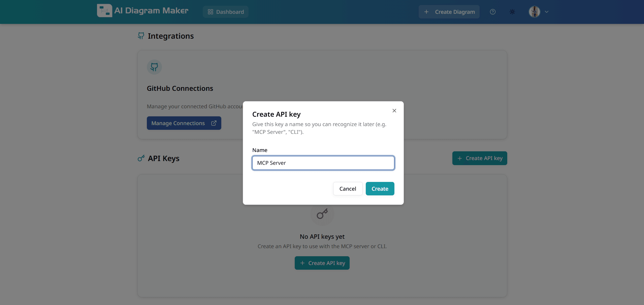Click the user avatar picture

pyautogui.click(x=534, y=12)
